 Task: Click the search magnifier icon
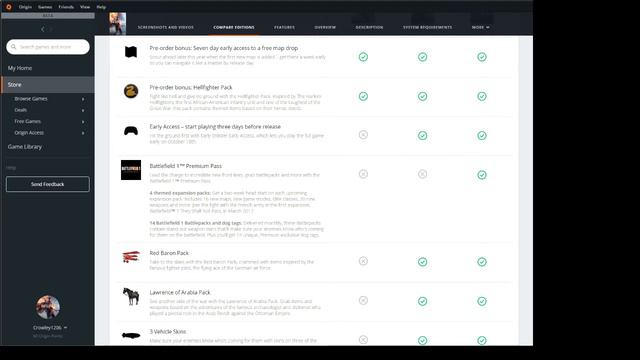coord(13,47)
